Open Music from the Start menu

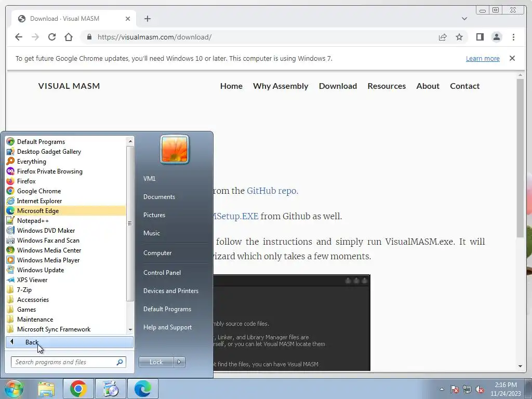point(151,233)
